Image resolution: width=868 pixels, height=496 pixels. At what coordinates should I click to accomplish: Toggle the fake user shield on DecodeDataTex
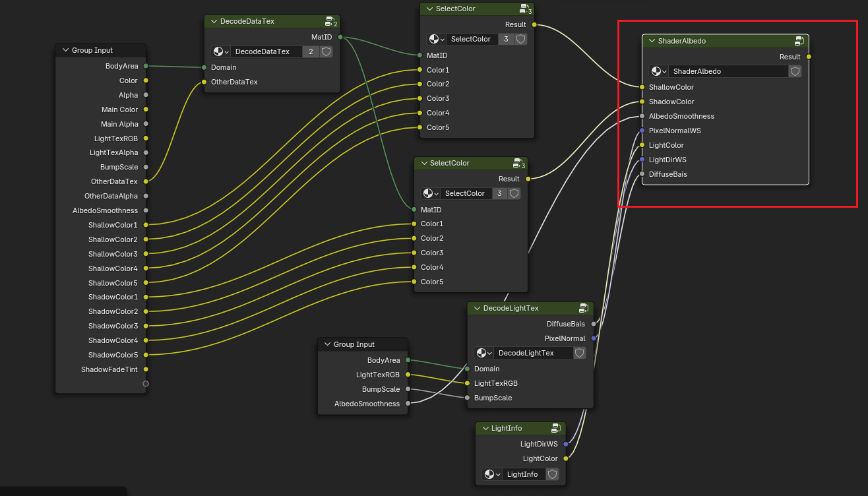click(326, 51)
